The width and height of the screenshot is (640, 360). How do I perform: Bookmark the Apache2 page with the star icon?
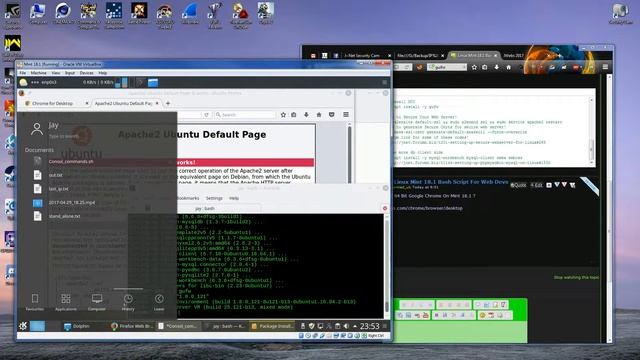click(283, 115)
